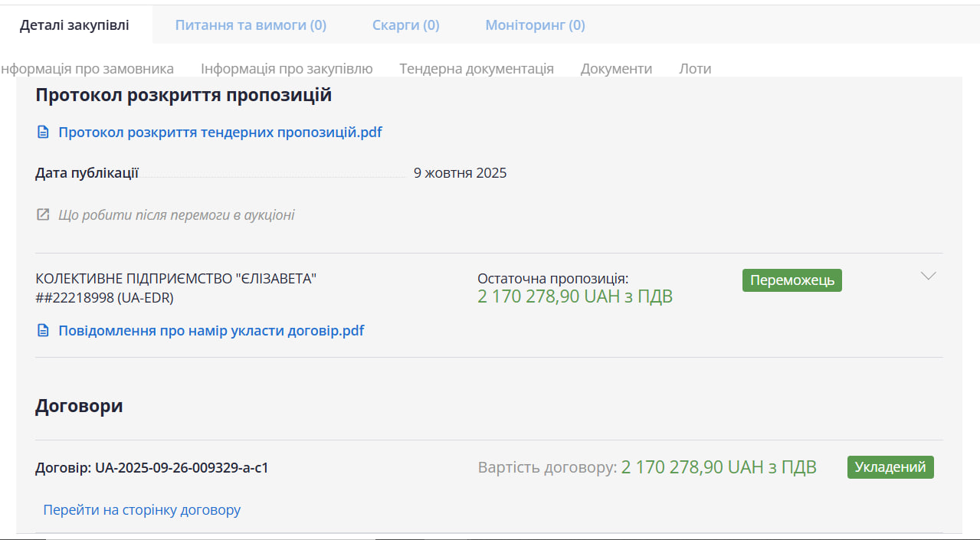Image resolution: width=980 pixels, height=540 pixels.
Task: Download Повідомлення про намір укласти договір.pdf
Action: click(211, 331)
